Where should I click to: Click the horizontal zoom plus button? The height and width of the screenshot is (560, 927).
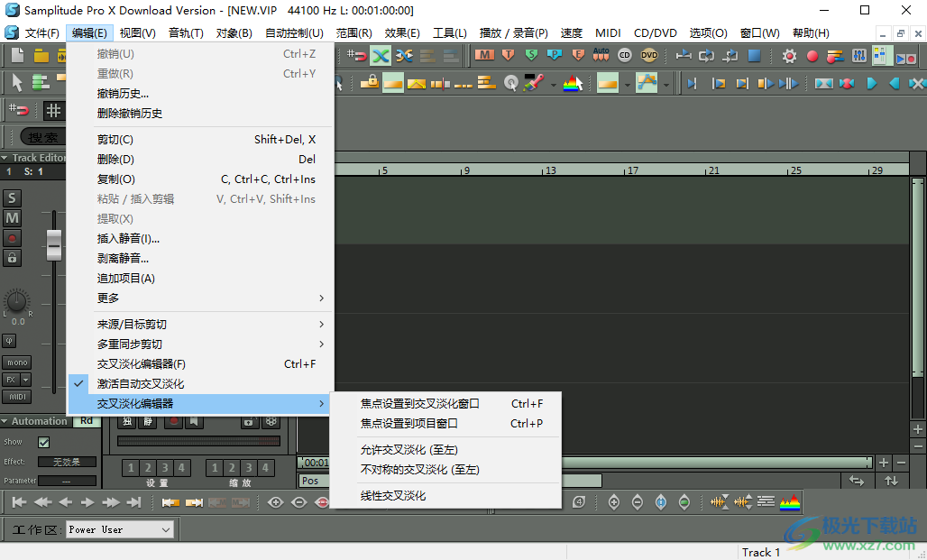tap(884, 463)
